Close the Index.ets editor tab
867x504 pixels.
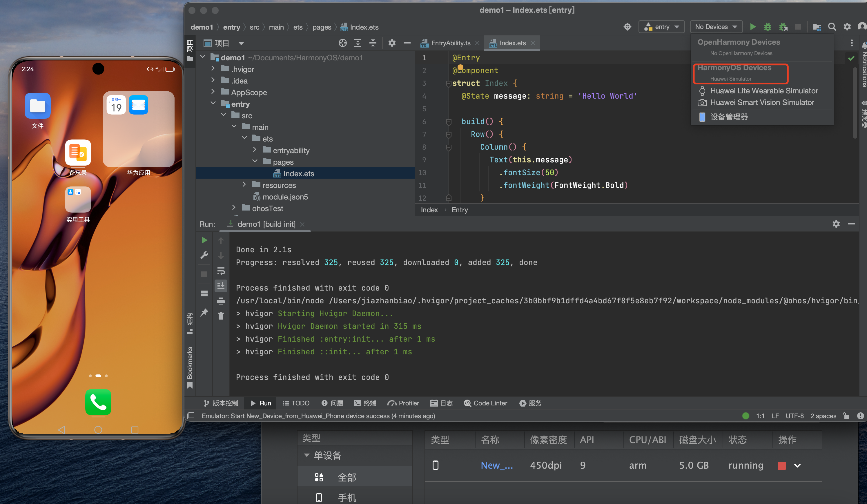pyautogui.click(x=533, y=43)
